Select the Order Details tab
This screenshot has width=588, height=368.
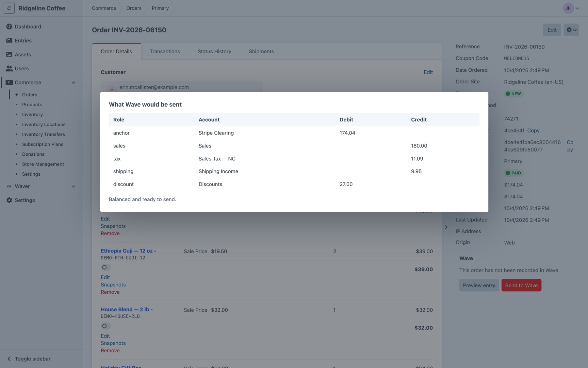(116, 51)
